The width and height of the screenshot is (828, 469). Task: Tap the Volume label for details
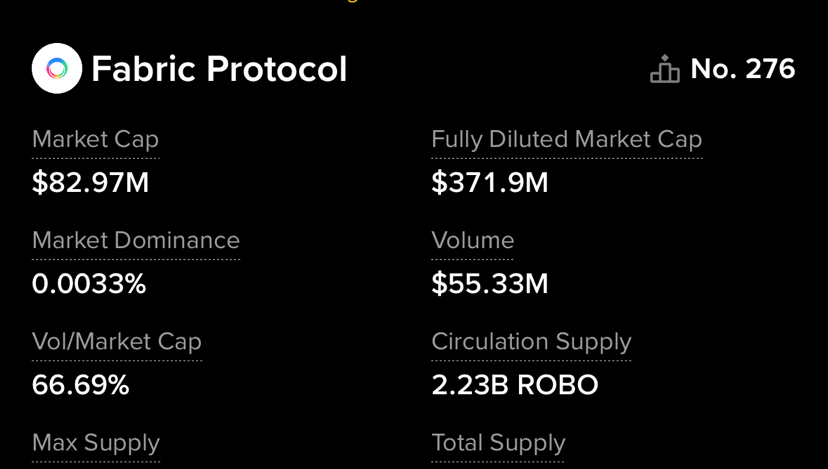pos(472,241)
